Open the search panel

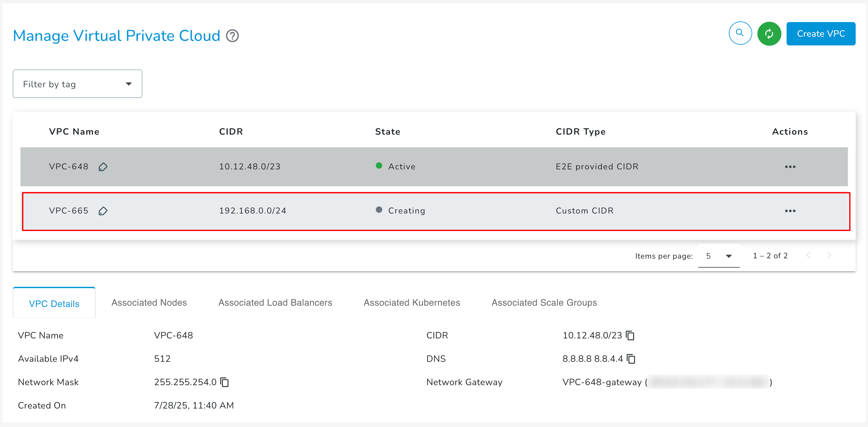[740, 33]
